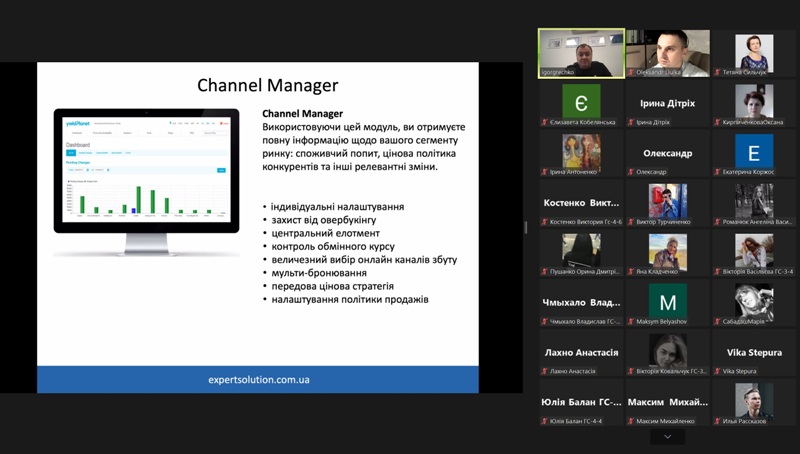
Task: Click bullet 'захист від овербукінгу'
Action: click(x=323, y=220)
